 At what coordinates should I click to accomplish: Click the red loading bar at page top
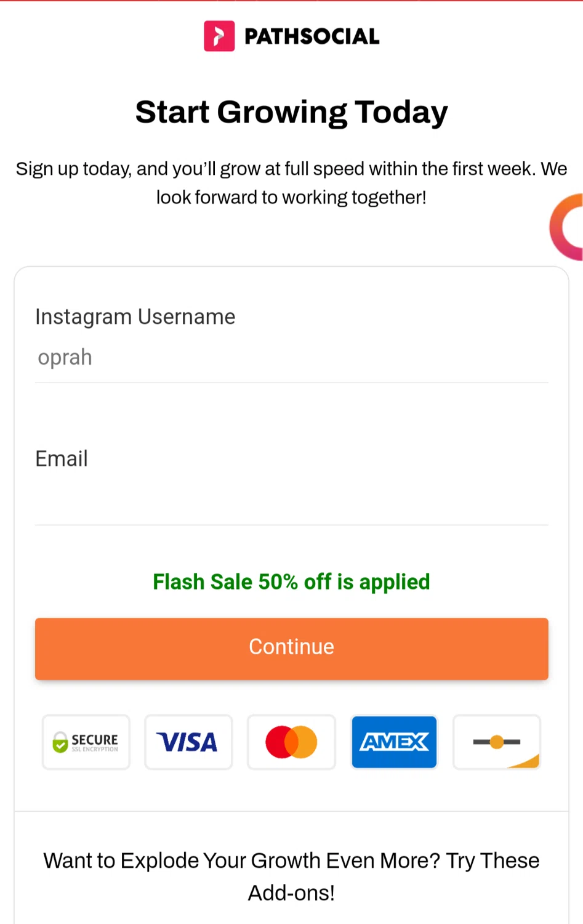click(291, 1)
